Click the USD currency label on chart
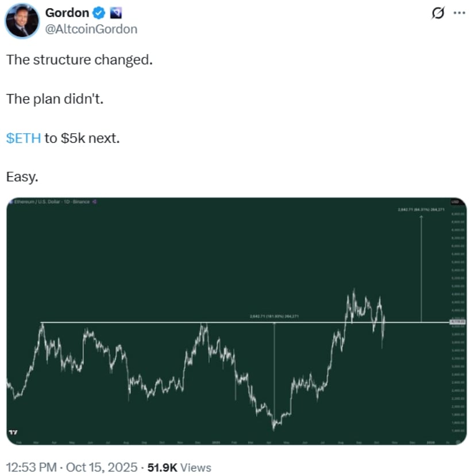Screen dimensions: 474x476 click(454, 202)
